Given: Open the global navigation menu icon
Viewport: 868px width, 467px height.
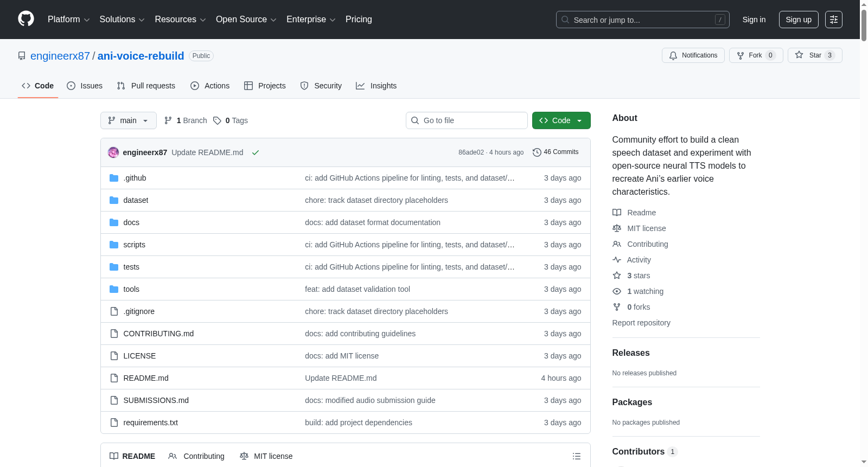Looking at the screenshot, I should click(x=834, y=20).
